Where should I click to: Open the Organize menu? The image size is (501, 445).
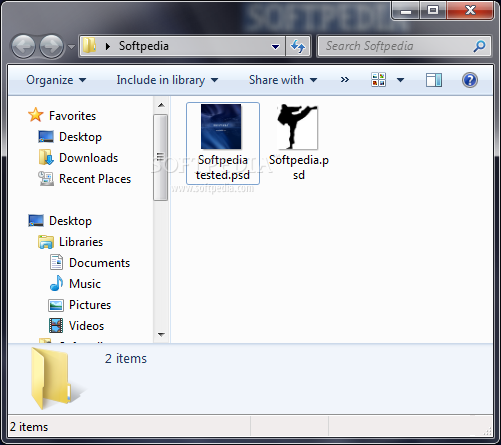coord(56,80)
